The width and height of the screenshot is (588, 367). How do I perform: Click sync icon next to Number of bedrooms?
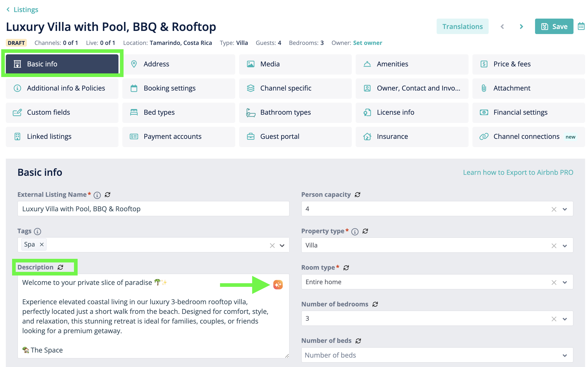pos(375,304)
